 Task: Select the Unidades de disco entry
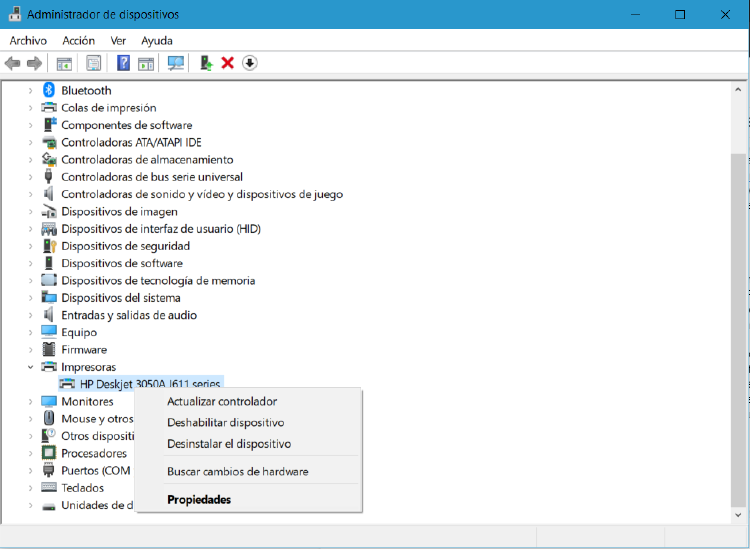tap(98, 505)
